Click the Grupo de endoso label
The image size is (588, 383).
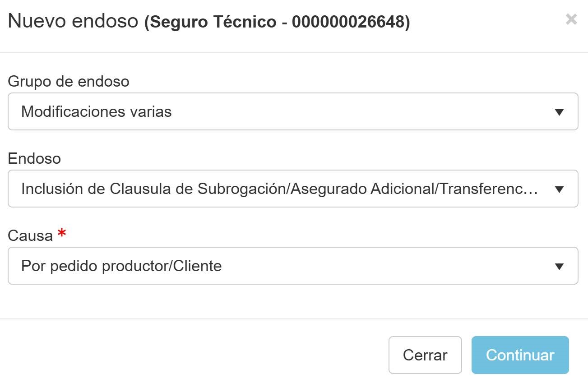pos(69,81)
